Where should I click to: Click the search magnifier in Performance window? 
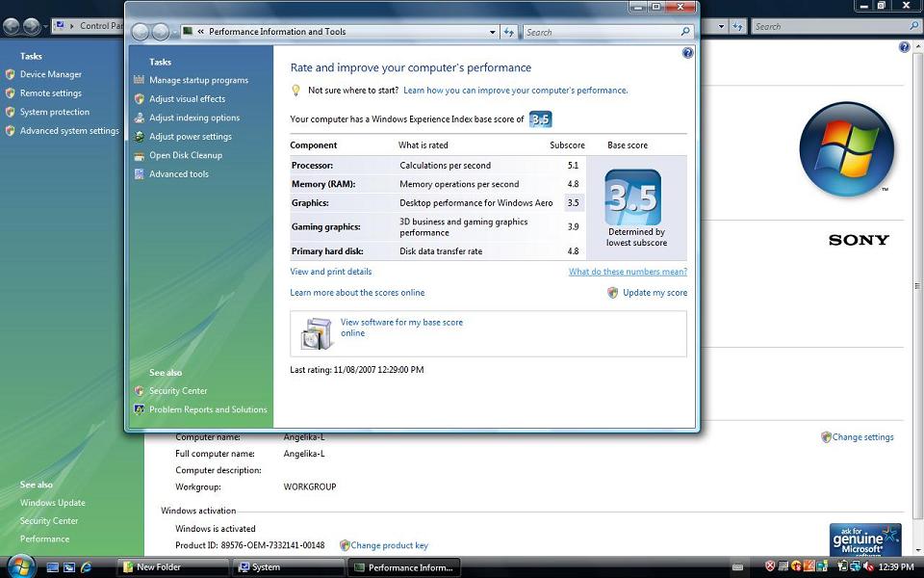(685, 32)
